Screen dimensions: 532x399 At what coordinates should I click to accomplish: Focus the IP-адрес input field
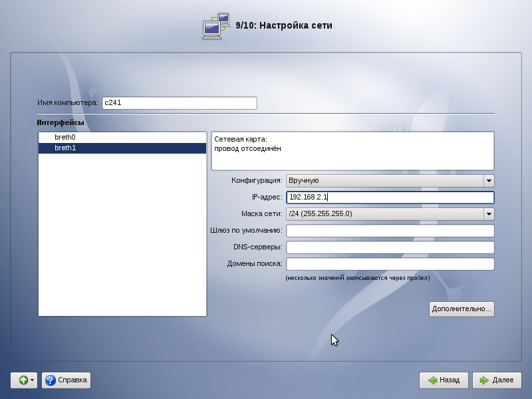tap(390, 197)
